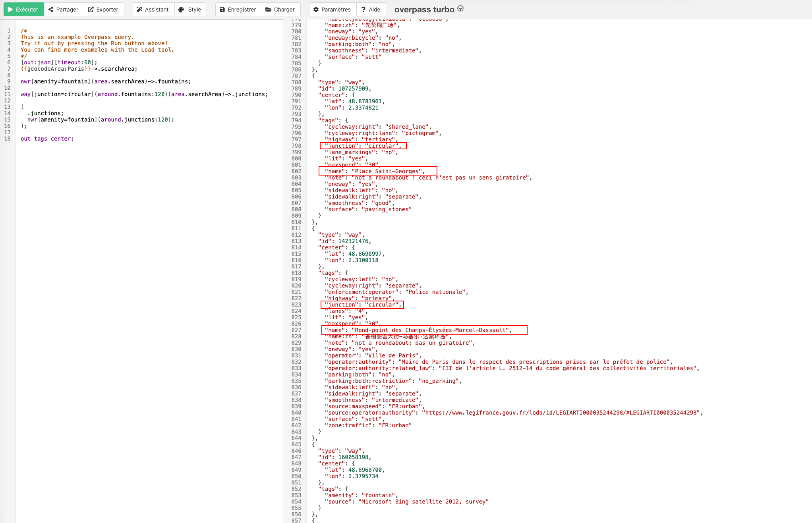This screenshot has width=812, height=523.
Task: Click the "zone:traffic": "FR:urban" tag
Action: tap(368, 425)
